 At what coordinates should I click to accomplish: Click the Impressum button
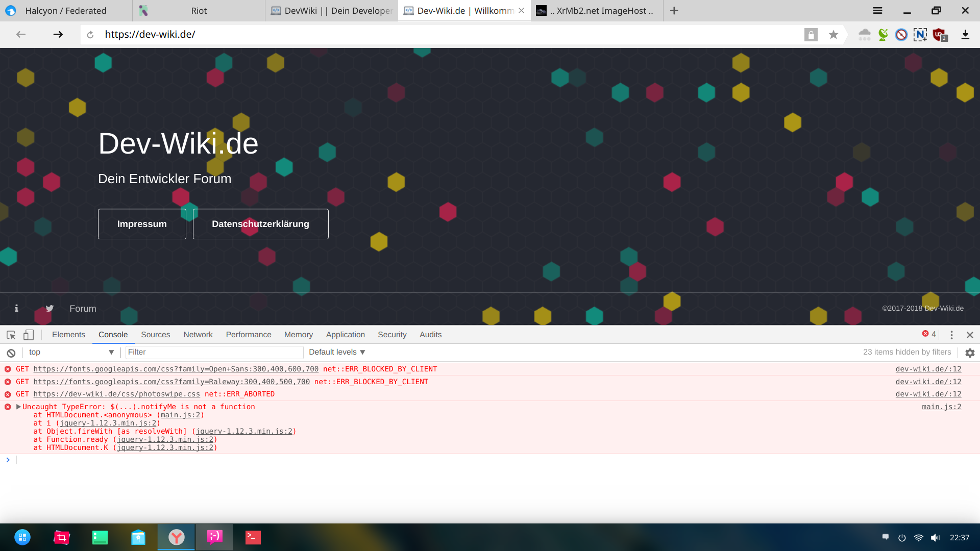pos(142,224)
